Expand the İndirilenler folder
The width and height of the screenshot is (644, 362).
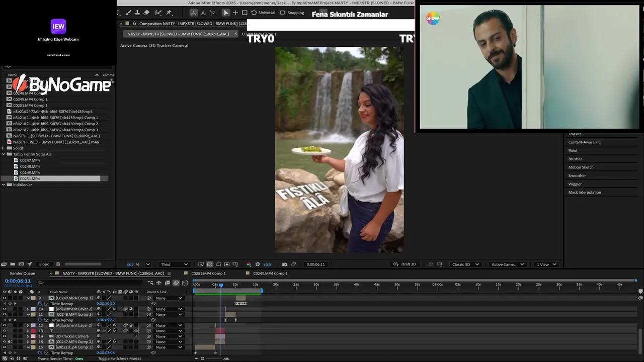click(x=3, y=185)
